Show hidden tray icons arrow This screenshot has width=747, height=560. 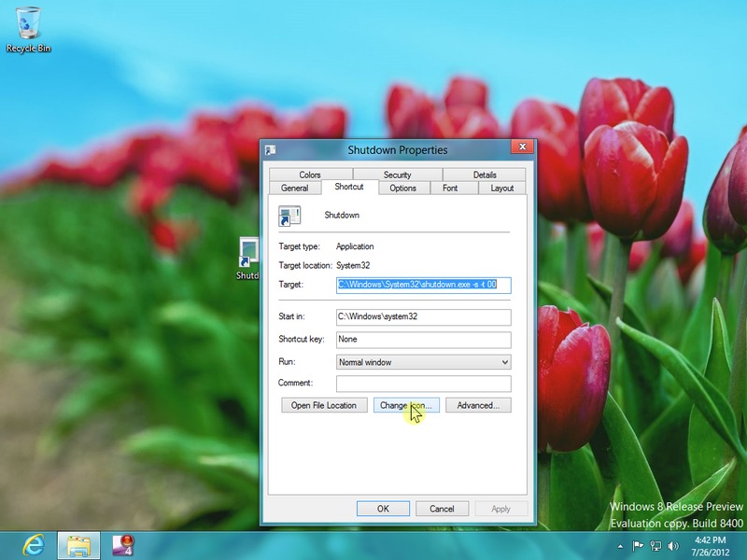pos(621,546)
